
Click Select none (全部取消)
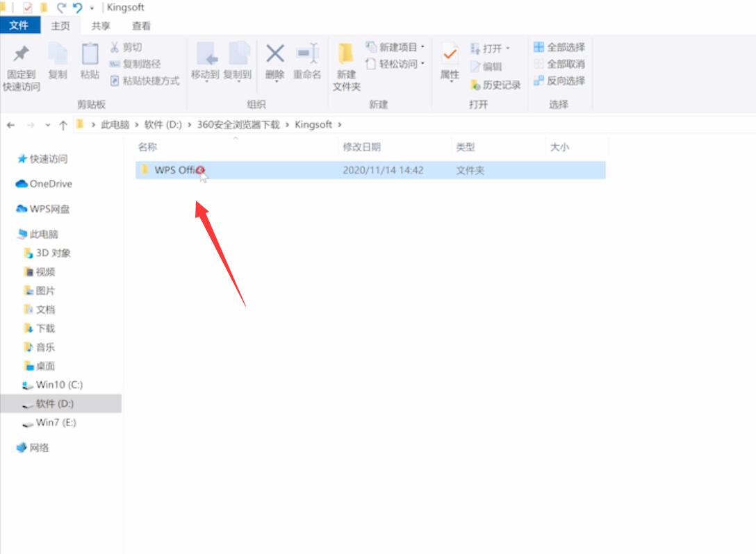pos(559,64)
